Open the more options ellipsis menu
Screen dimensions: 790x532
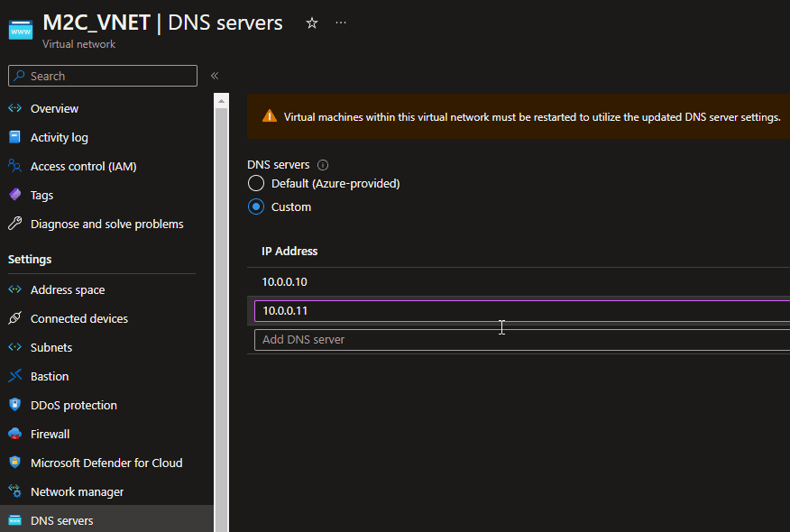(341, 23)
